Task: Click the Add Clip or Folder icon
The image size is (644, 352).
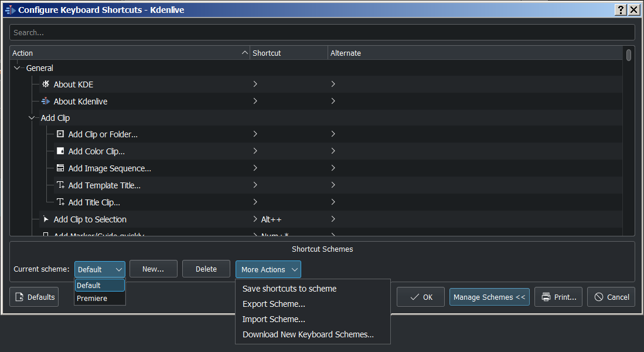Action: pyautogui.click(x=60, y=134)
